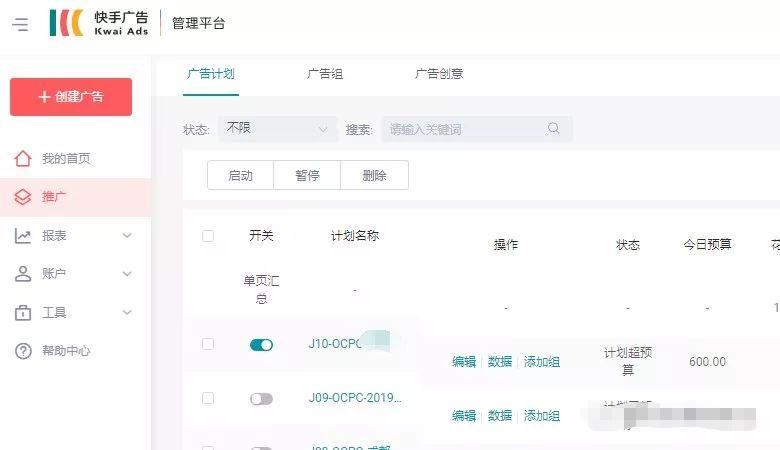Click the 单页汇总 row label

[x=261, y=290]
